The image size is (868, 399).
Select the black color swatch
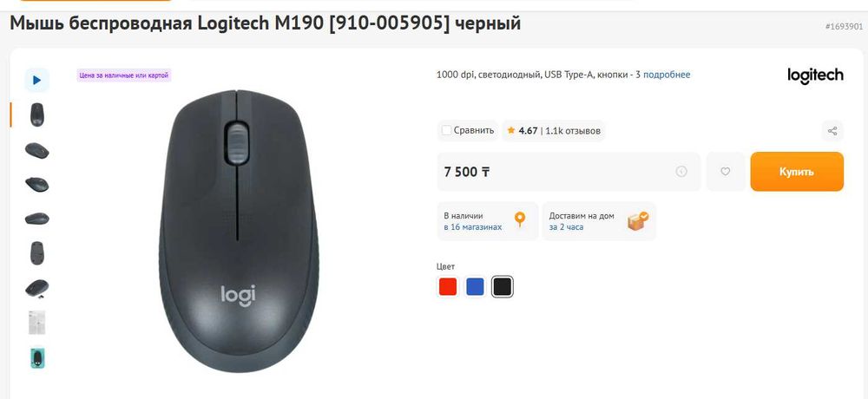point(502,286)
